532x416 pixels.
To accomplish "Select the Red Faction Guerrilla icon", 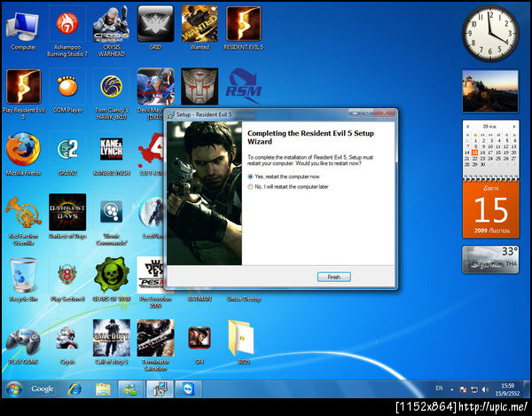I will (23, 220).
